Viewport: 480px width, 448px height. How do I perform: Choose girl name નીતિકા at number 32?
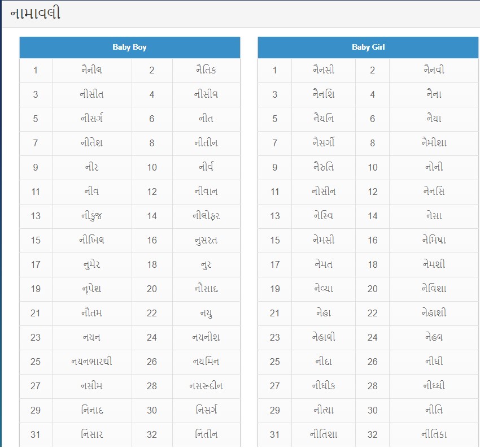pos(434,434)
